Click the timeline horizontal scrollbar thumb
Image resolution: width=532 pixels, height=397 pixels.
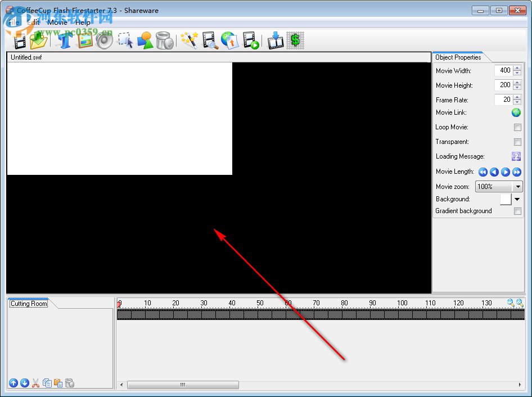point(183,385)
